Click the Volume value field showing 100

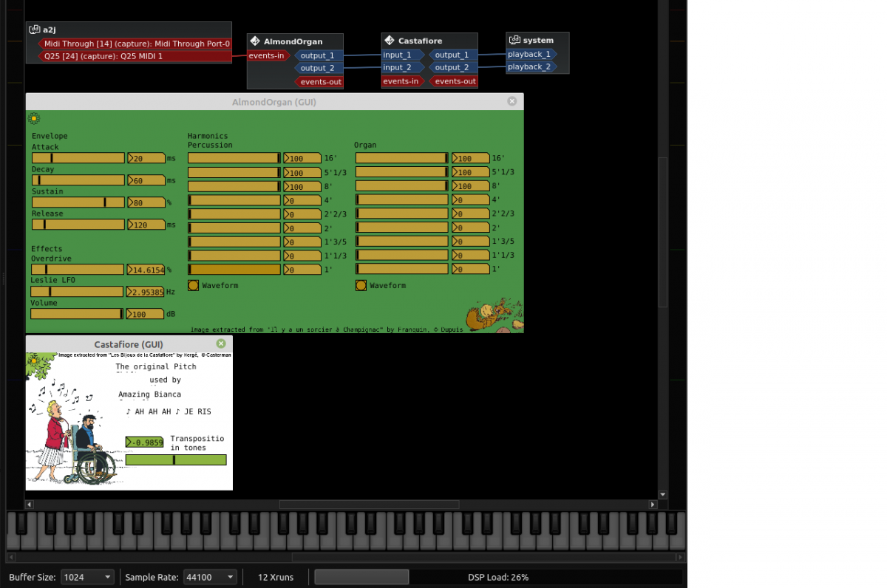click(x=145, y=314)
